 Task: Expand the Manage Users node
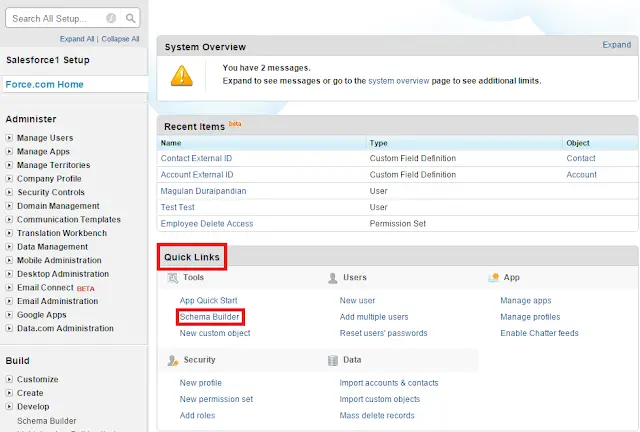coord(9,138)
